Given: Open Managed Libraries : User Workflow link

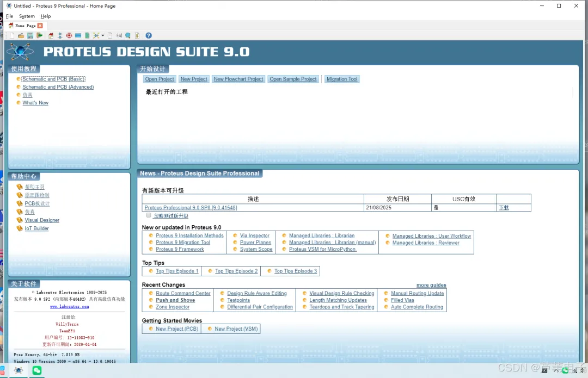Looking at the screenshot, I should point(432,236).
